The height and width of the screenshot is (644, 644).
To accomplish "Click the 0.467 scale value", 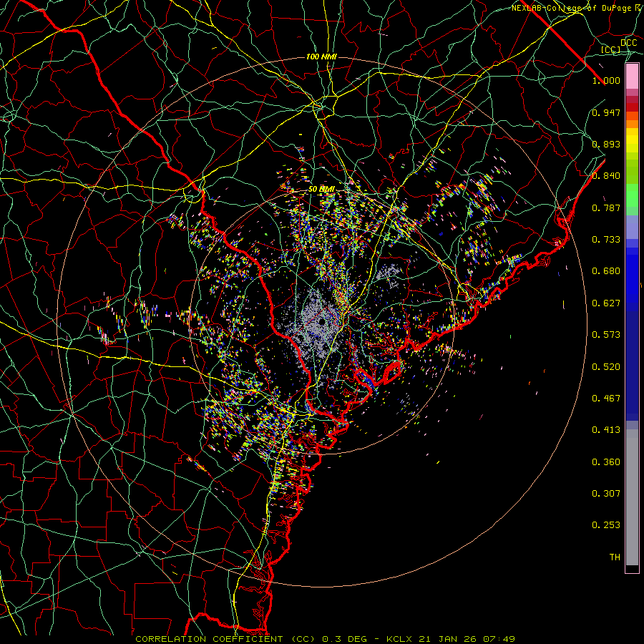I will pyautogui.click(x=606, y=399).
